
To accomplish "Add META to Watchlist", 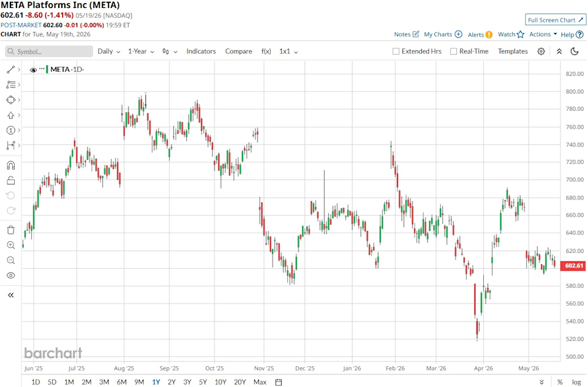I will click(511, 34).
